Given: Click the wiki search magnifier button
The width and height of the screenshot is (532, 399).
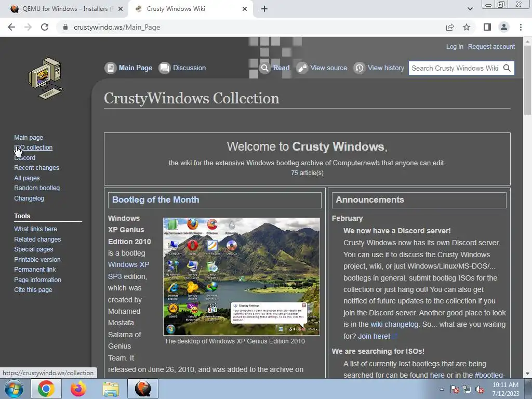Looking at the screenshot, I should [x=507, y=68].
